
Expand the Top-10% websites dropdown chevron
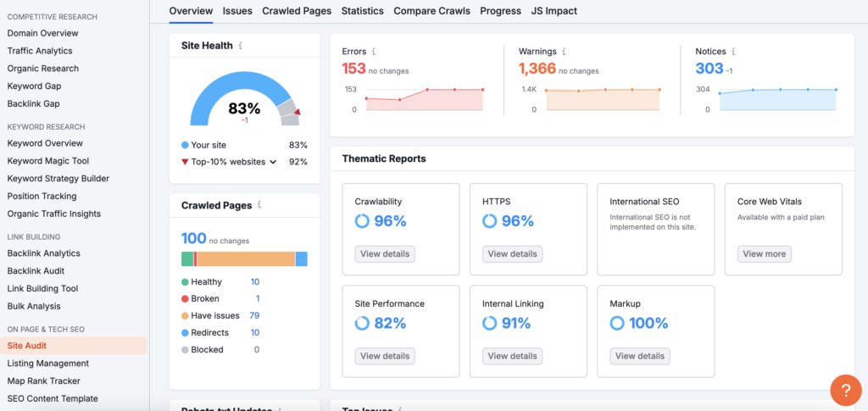point(272,162)
